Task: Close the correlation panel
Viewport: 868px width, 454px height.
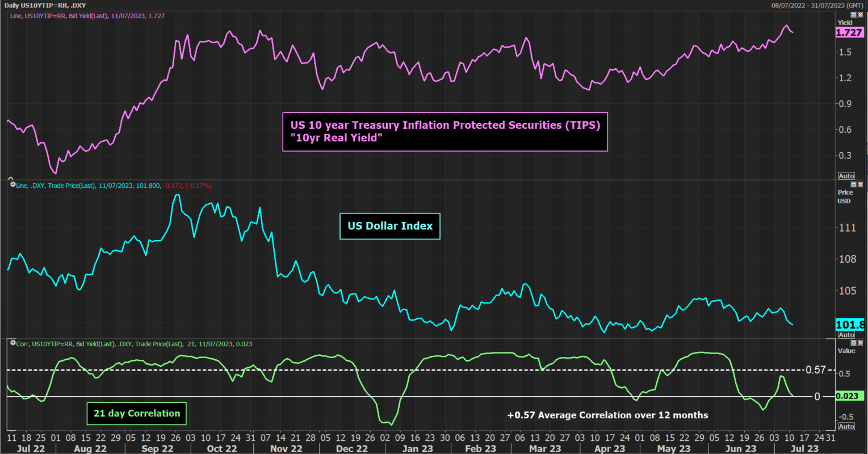Action: 860,343
